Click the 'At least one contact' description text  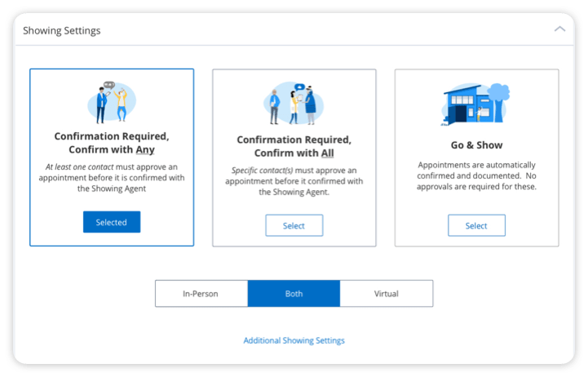coord(112,177)
